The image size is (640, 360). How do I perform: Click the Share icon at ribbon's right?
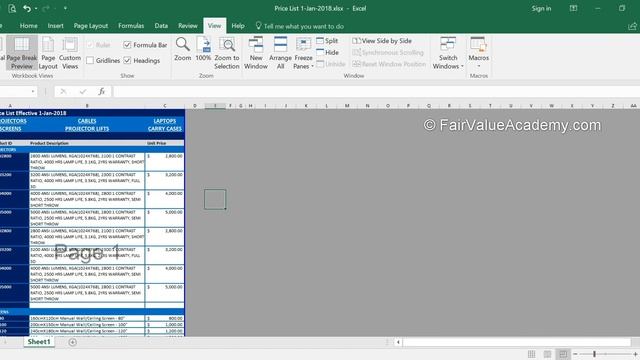[x=632, y=26]
